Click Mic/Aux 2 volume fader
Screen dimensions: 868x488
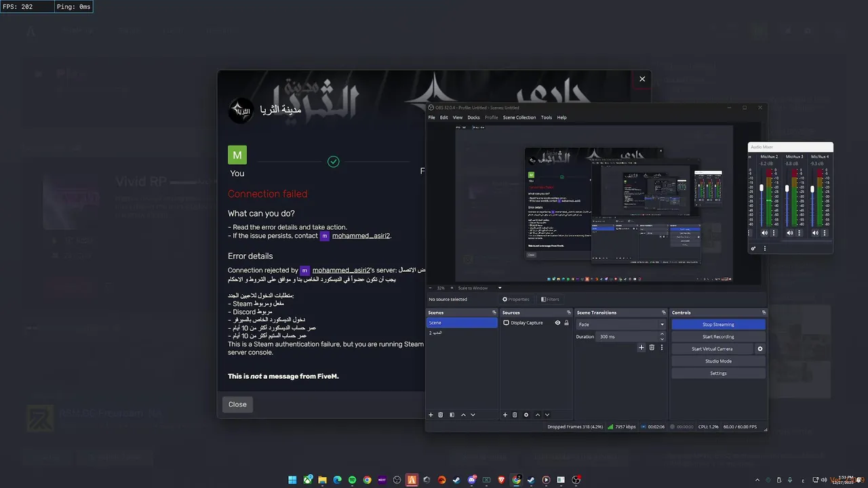(x=762, y=188)
